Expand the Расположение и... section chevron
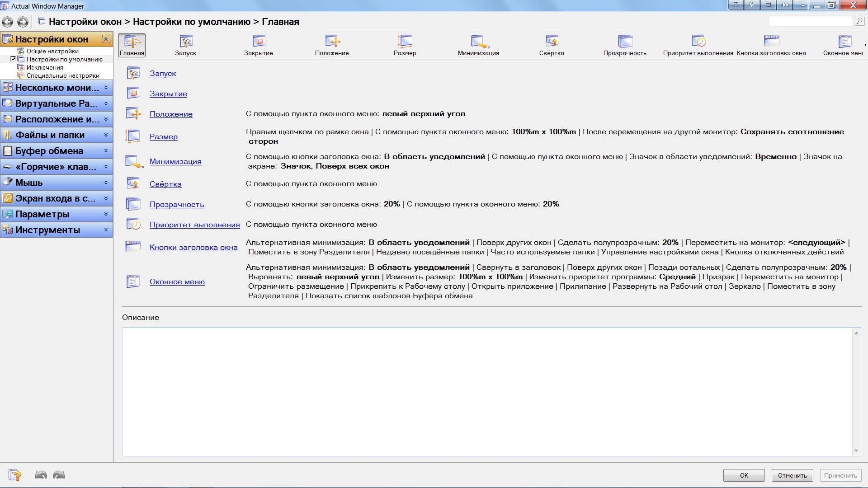The image size is (868, 488). point(106,119)
